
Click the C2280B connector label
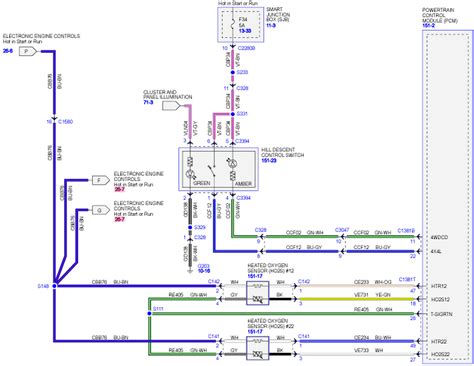click(x=246, y=48)
